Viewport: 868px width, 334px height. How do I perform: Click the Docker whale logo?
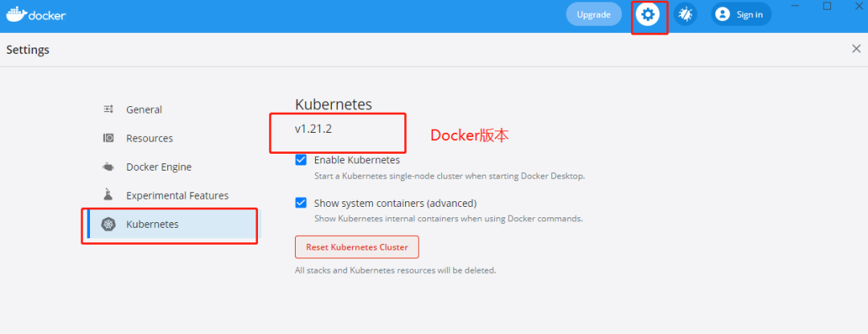[x=17, y=14]
